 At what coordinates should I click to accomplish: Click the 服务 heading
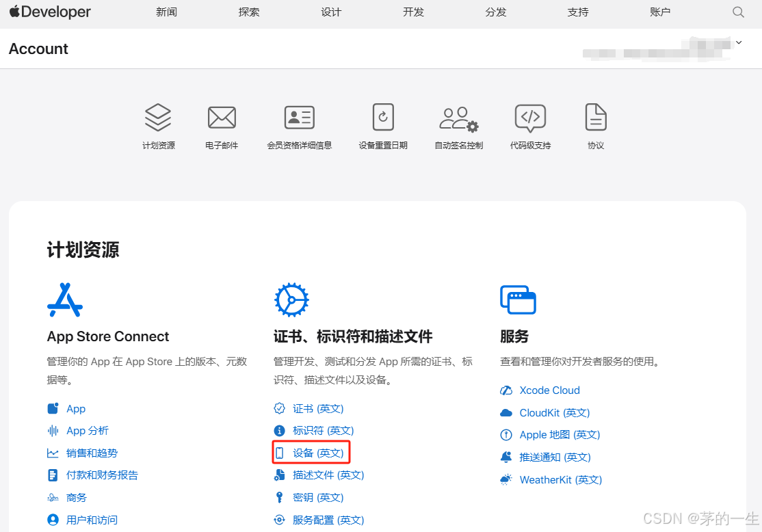pyautogui.click(x=514, y=336)
